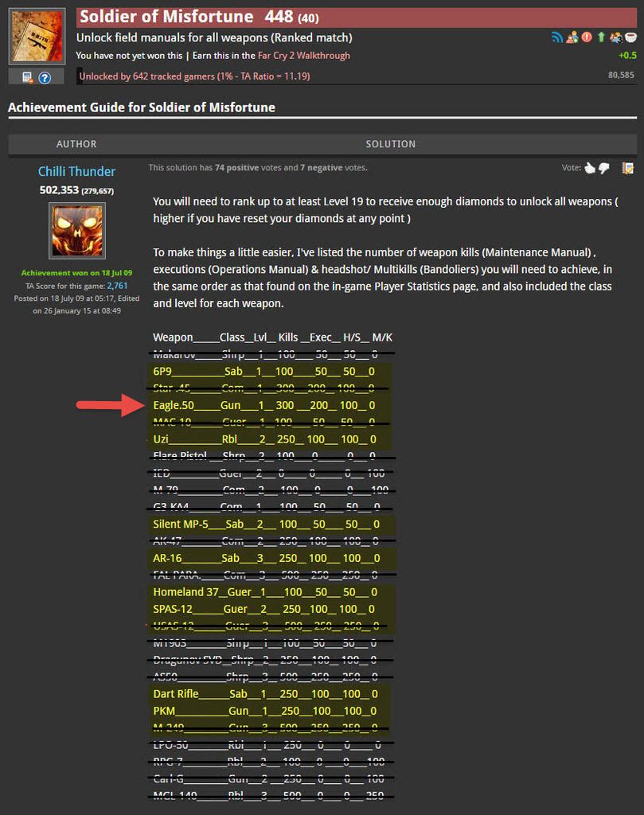This screenshot has height=815, width=644.
Task: Click the blue question mark help icon
Action: point(45,77)
